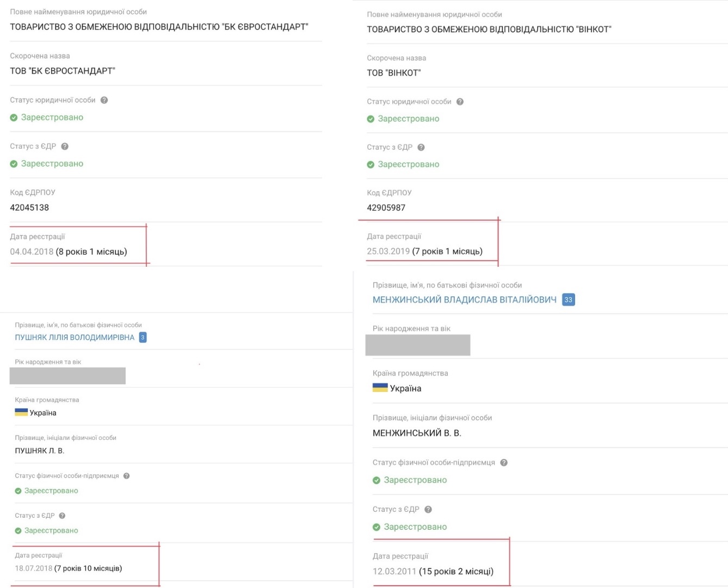Viewport: 728px width, 588px height.
Task: Open ПУШНЯК ЛІЛІЯ ВОЛОДИМИРІВНА person link
Action: [75, 338]
